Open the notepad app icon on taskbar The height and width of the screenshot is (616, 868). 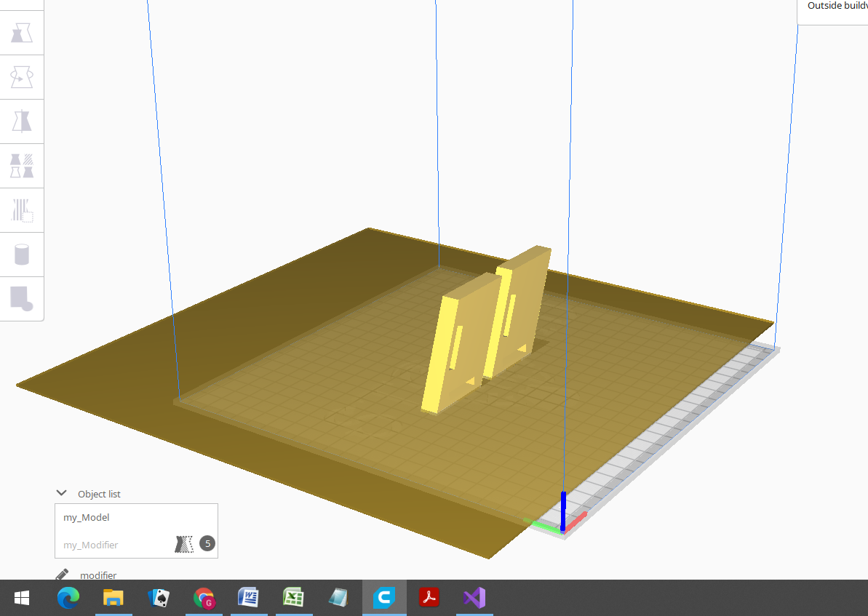pos(338,598)
